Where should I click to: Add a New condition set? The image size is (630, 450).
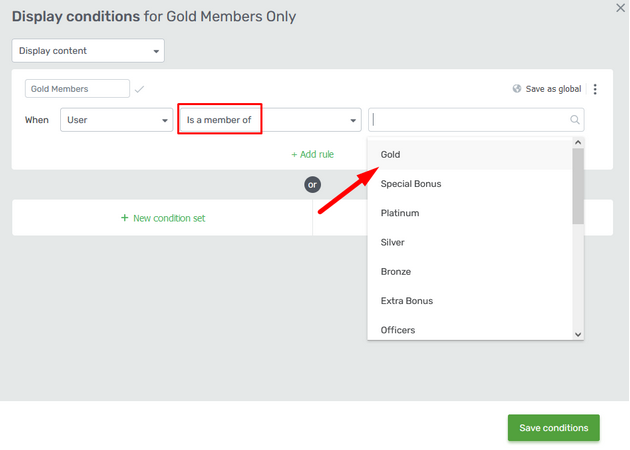click(x=163, y=218)
